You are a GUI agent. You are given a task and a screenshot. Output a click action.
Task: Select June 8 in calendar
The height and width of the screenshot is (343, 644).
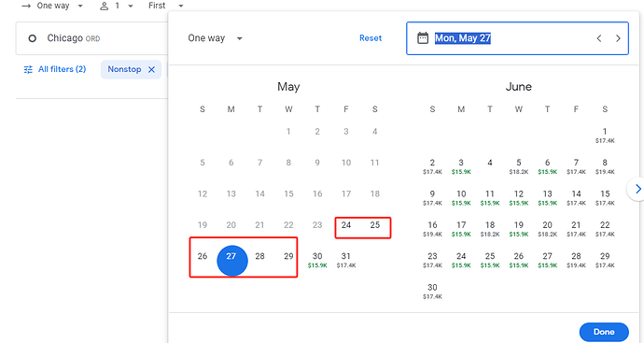605,166
